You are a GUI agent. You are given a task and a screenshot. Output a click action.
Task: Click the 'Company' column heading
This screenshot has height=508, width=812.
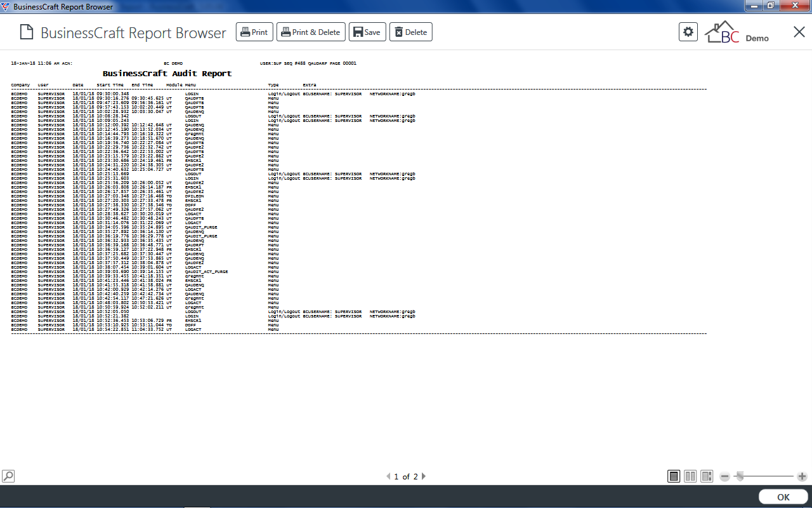pos(20,84)
